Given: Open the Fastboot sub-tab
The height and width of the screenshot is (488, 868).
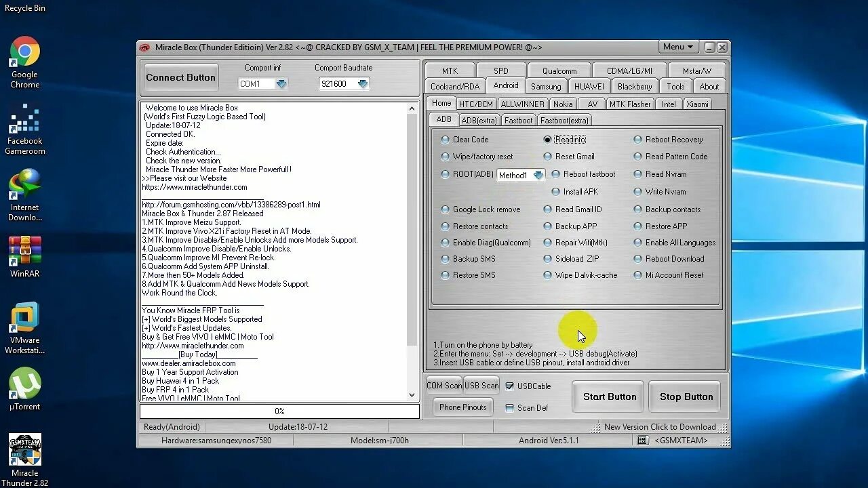Looking at the screenshot, I should [518, 121].
